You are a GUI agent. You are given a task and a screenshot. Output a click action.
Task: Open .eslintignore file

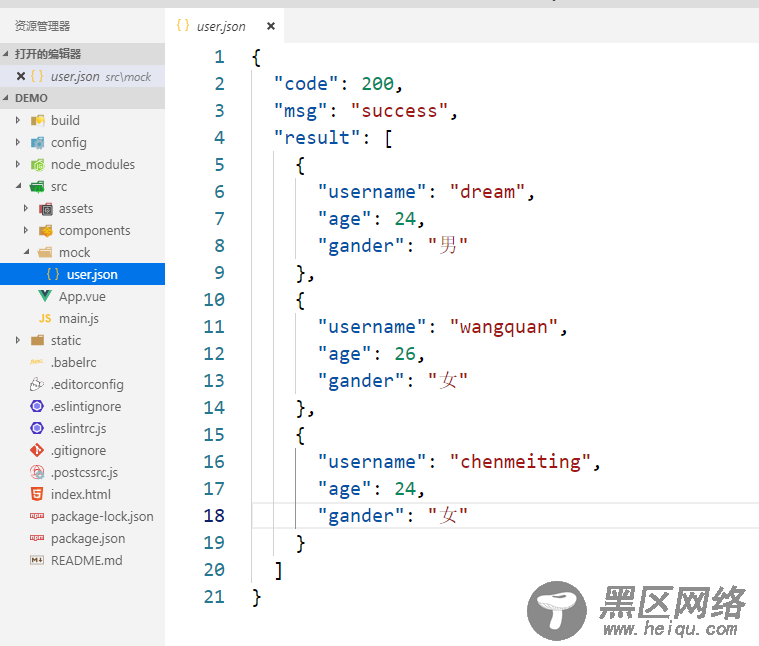82,406
